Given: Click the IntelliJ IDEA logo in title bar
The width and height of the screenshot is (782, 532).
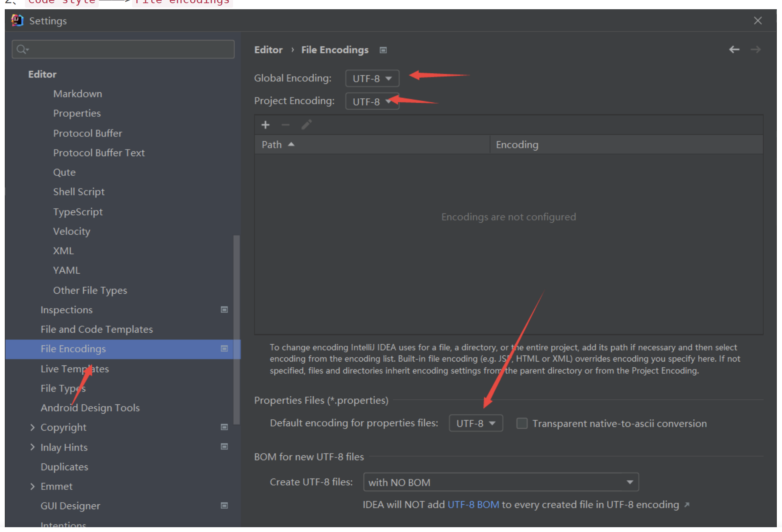Looking at the screenshot, I should pos(17,20).
